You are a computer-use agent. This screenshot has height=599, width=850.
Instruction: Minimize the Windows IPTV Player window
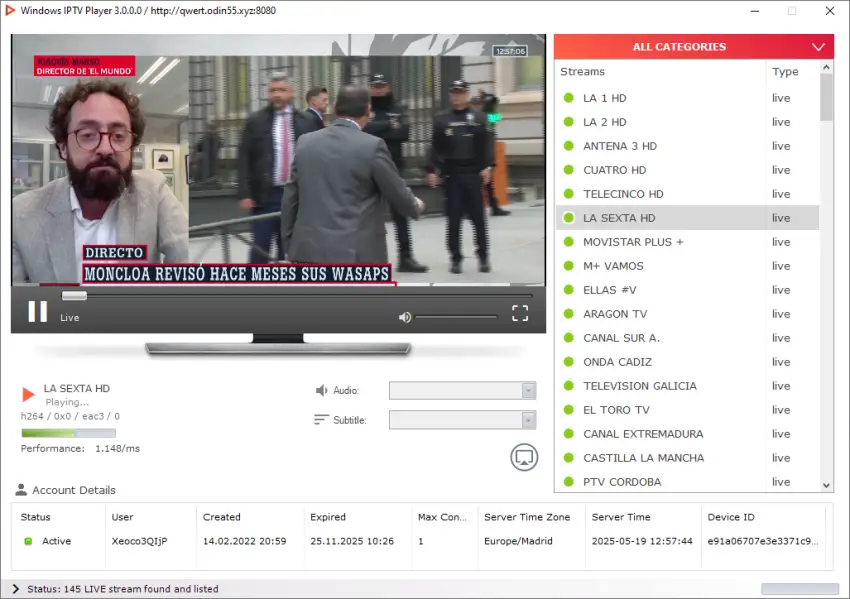755,11
